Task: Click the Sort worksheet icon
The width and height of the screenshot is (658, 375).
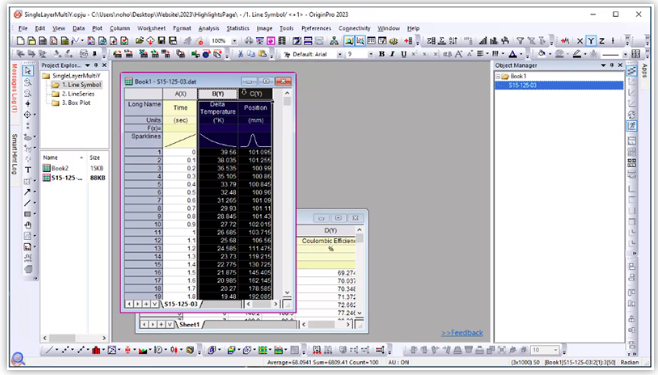Action: coord(453,41)
